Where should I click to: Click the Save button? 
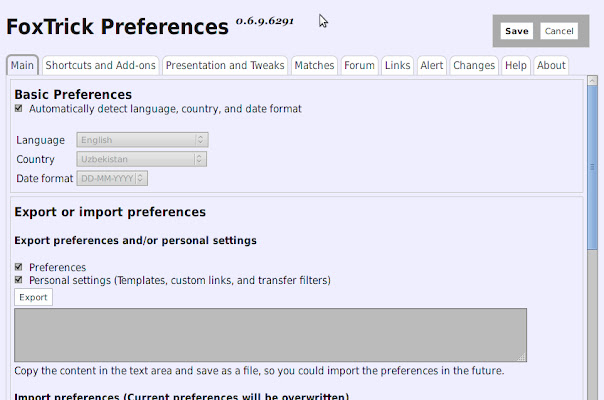[516, 31]
